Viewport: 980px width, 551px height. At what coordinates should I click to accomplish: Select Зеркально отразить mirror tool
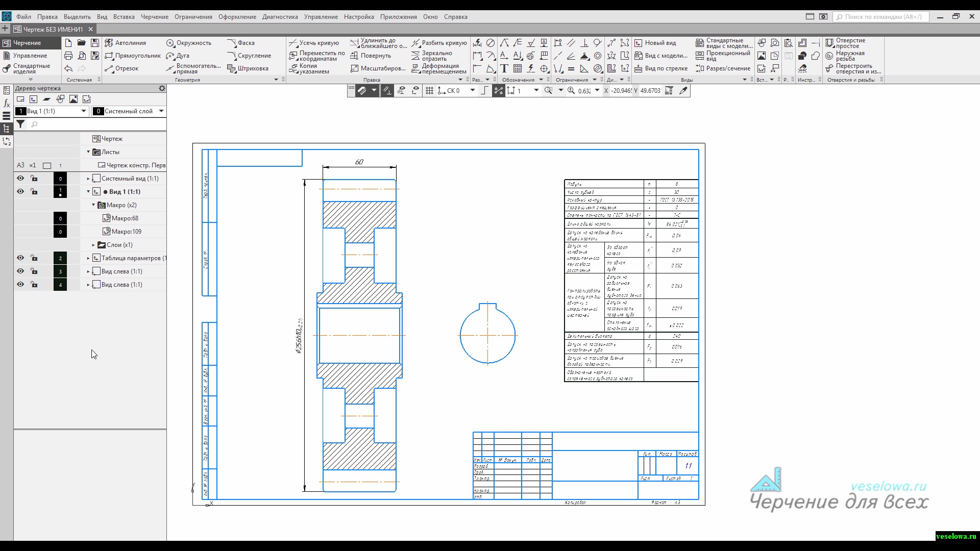tap(432, 56)
